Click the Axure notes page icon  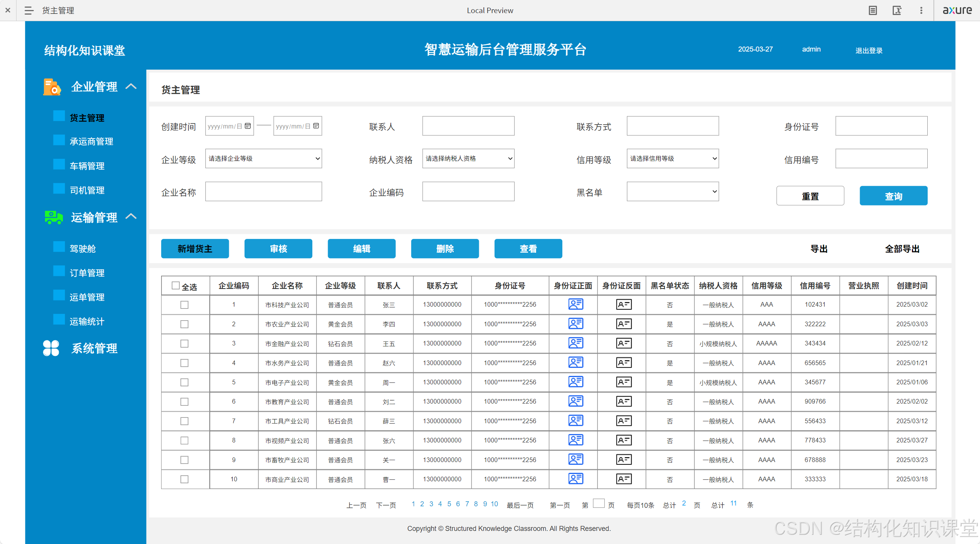click(873, 10)
